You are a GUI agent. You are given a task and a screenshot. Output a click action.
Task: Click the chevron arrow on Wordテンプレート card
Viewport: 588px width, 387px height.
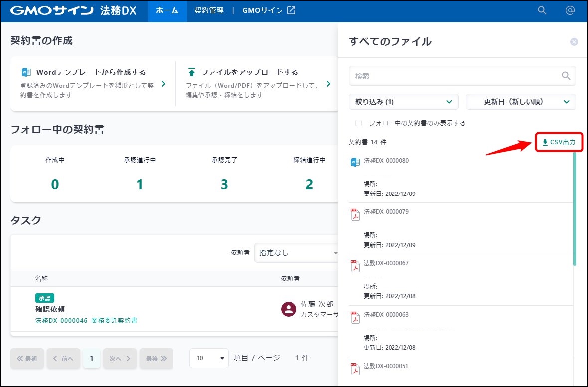tap(163, 84)
